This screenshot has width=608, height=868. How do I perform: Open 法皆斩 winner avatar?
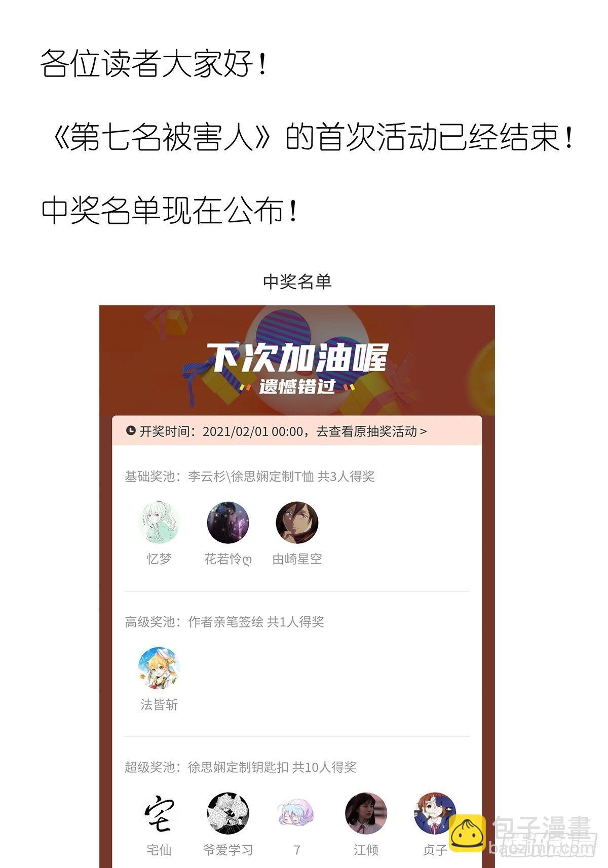(159, 668)
